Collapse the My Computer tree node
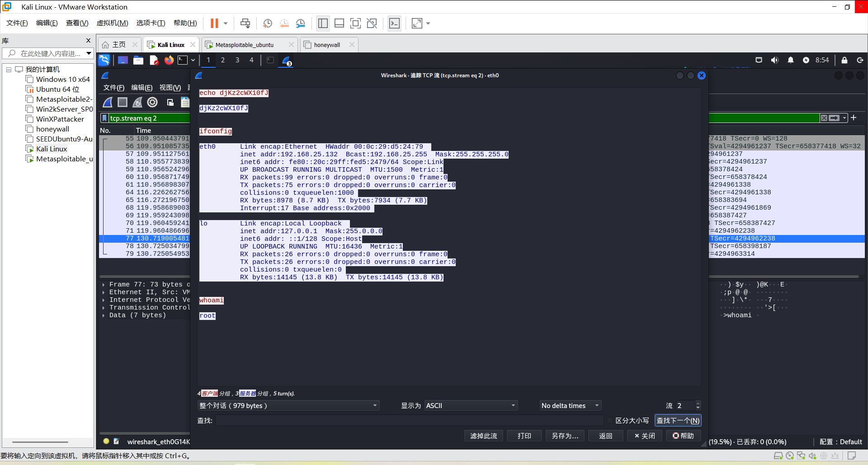The width and height of the screenshot is (868, 465). [9, 70]
